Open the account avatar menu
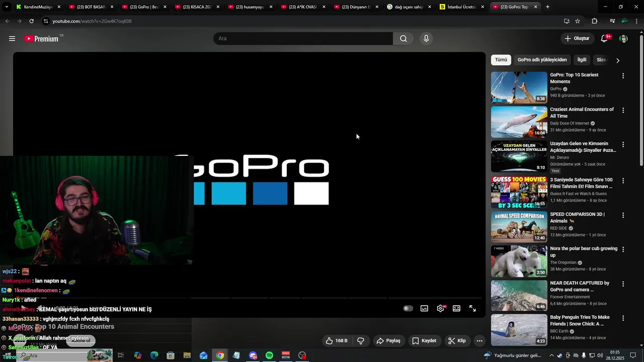 pyautogui.click(x=623, y=39)
